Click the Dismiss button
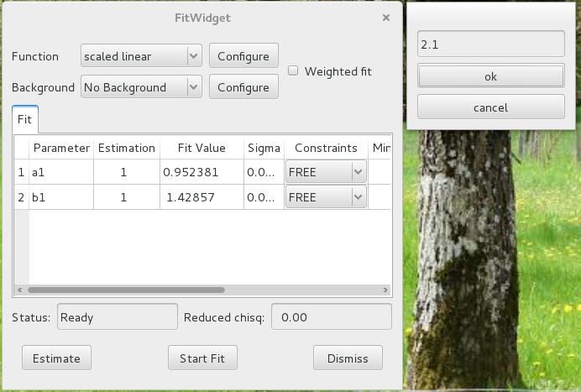This screenshot has height=392, width=581. pos(348,358)
